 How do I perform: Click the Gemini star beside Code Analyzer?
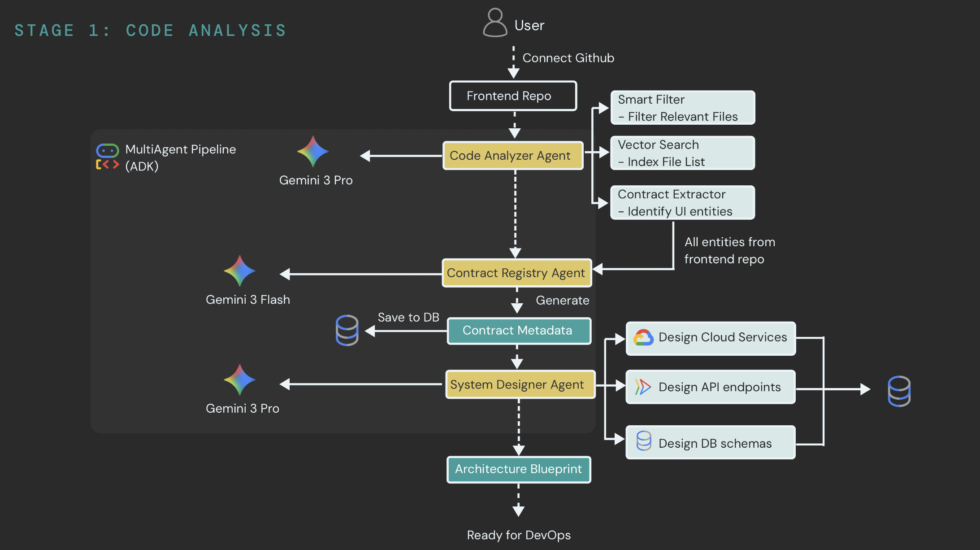point(313,152)
